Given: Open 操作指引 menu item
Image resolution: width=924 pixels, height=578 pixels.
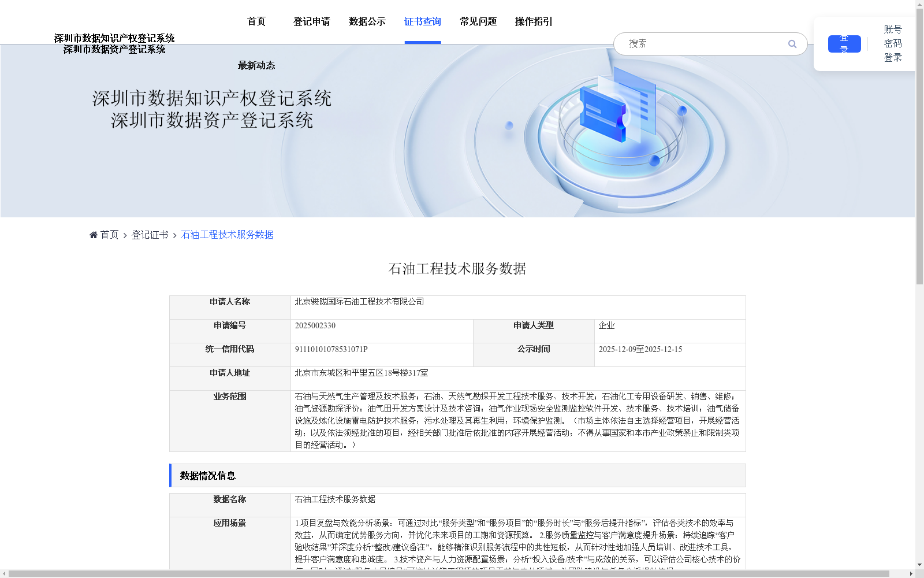Looking at the screenshot, I should pyautogui.click(x=534, y=21).
